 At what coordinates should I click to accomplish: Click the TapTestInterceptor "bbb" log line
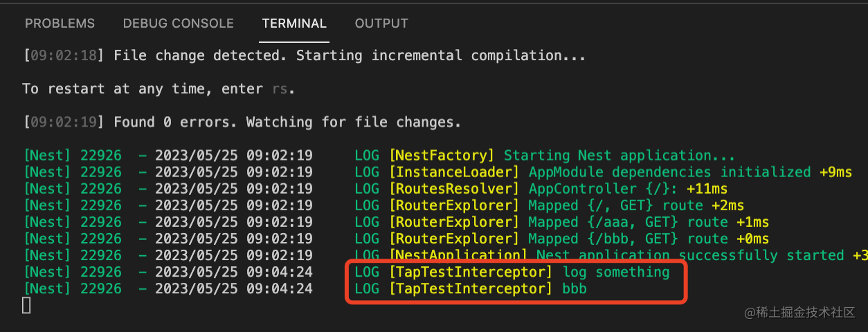pos(575,288)
